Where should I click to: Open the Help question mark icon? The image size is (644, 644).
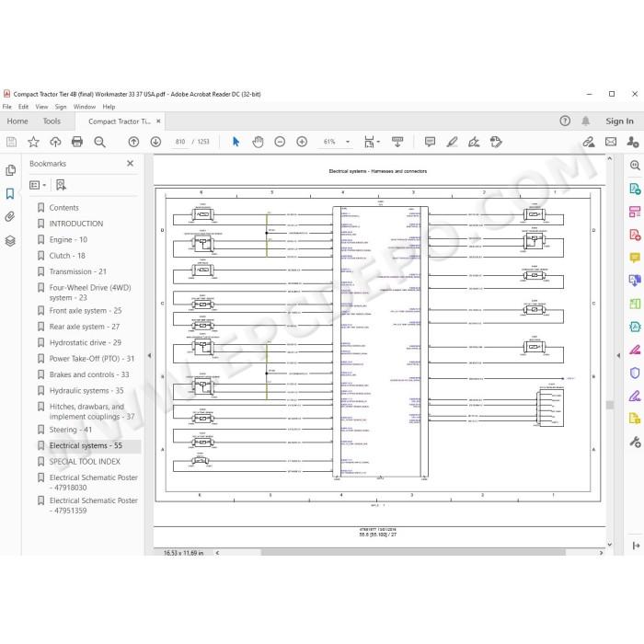click(x=565, y=121)
